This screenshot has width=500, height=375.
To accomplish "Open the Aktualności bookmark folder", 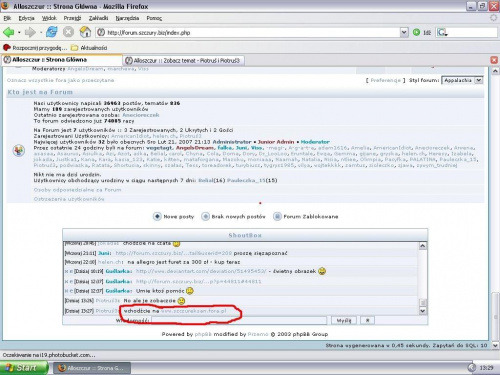I will point(89,48).
